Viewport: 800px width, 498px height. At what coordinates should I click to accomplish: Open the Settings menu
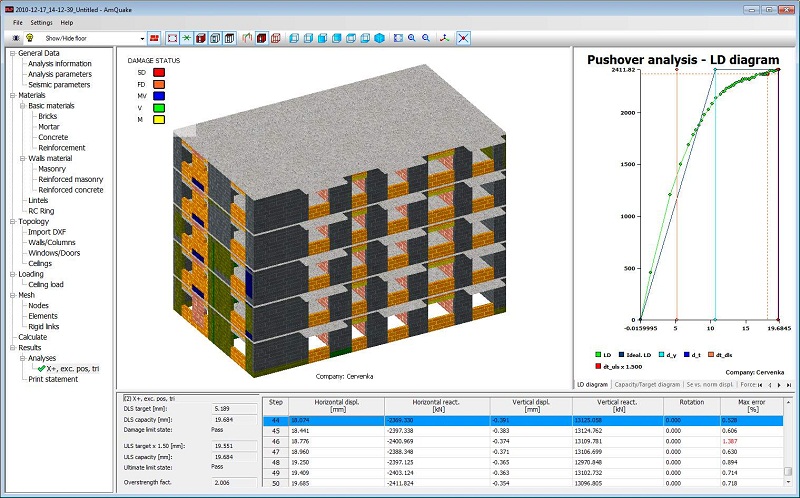coord(41,22)
